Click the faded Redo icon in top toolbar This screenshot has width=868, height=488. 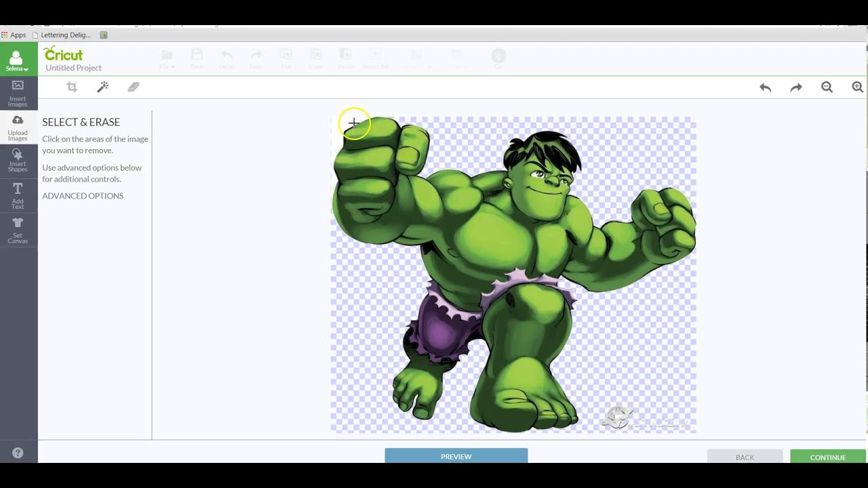[256, 58]
